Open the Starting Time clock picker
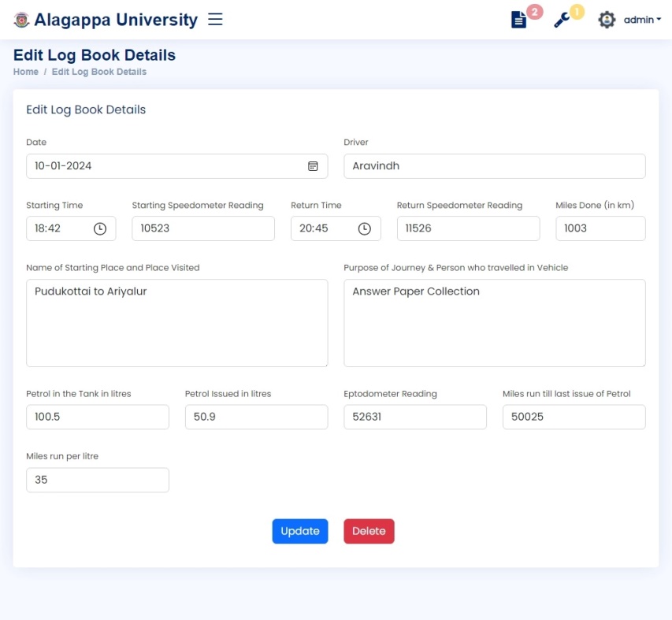The image size is (672, 620). pyautogui.click(x=100, y=228)
